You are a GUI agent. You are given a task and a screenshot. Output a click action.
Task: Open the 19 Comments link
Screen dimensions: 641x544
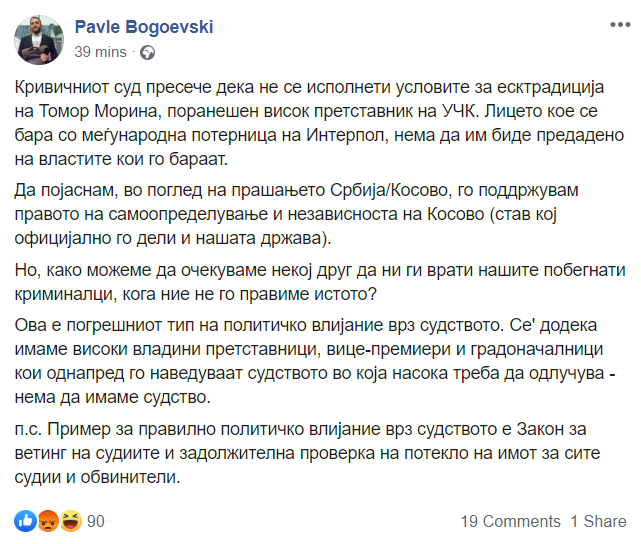point(511,522)
